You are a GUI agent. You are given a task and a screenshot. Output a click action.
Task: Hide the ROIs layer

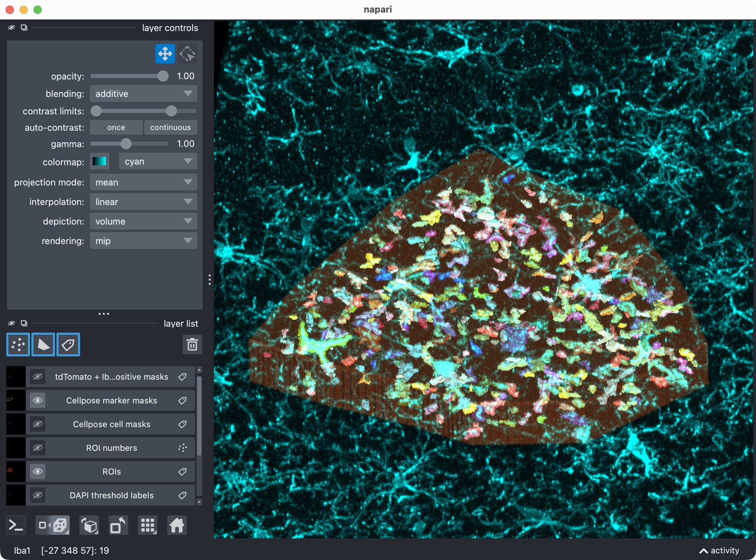(38, 472)
